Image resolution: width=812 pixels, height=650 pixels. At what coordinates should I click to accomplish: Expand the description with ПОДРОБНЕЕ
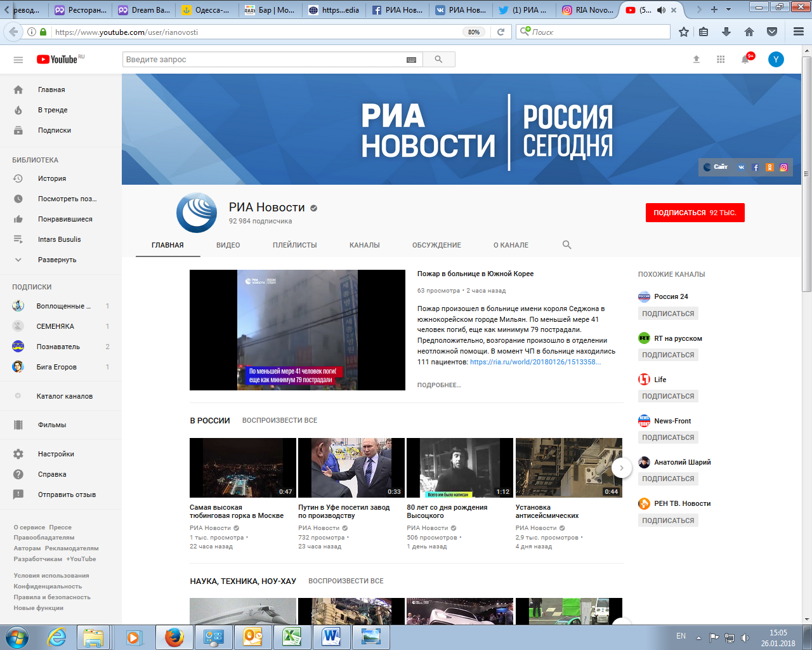[x=439, y=385]
